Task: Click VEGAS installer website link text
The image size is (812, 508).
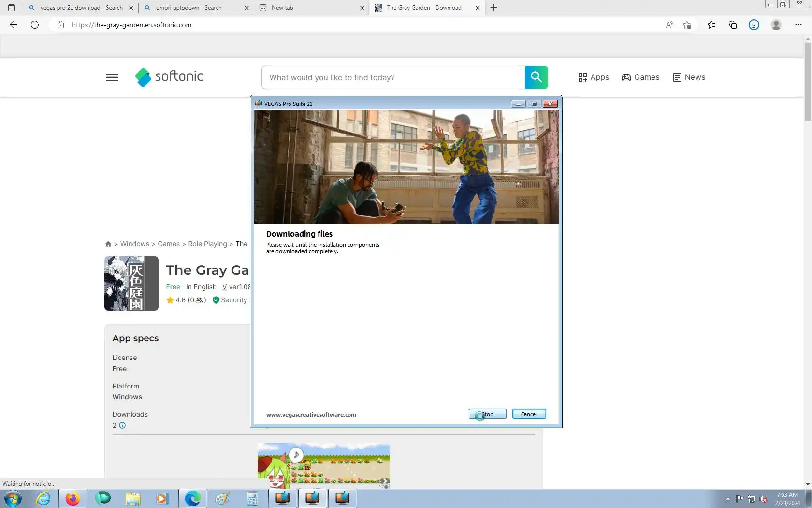Action: (311, 415)
